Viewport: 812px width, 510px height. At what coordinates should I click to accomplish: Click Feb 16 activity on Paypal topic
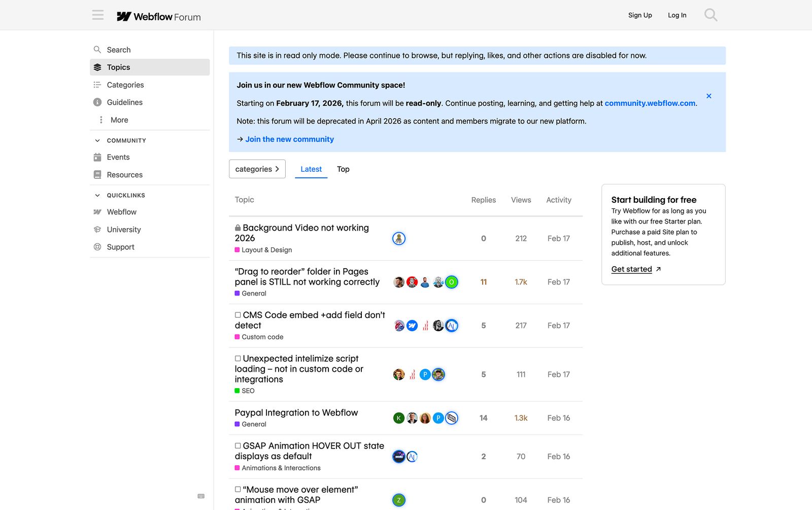click(x=559, y=418)
